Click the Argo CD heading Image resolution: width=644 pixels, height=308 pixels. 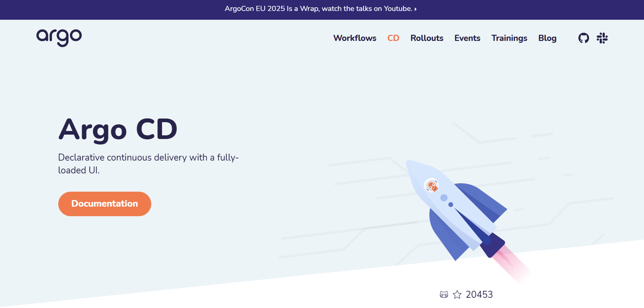click(x=118, y=130)
